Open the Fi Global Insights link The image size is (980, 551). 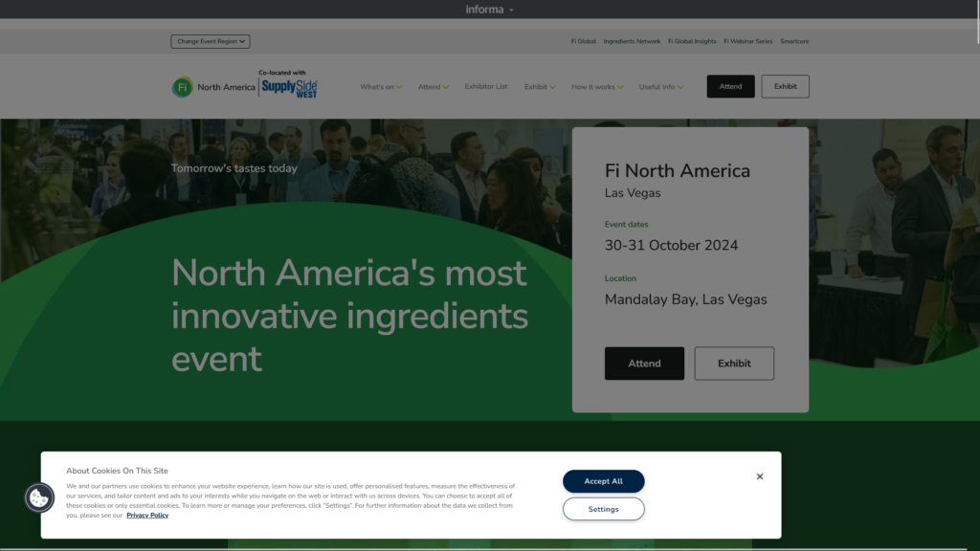tap(692, 41)
